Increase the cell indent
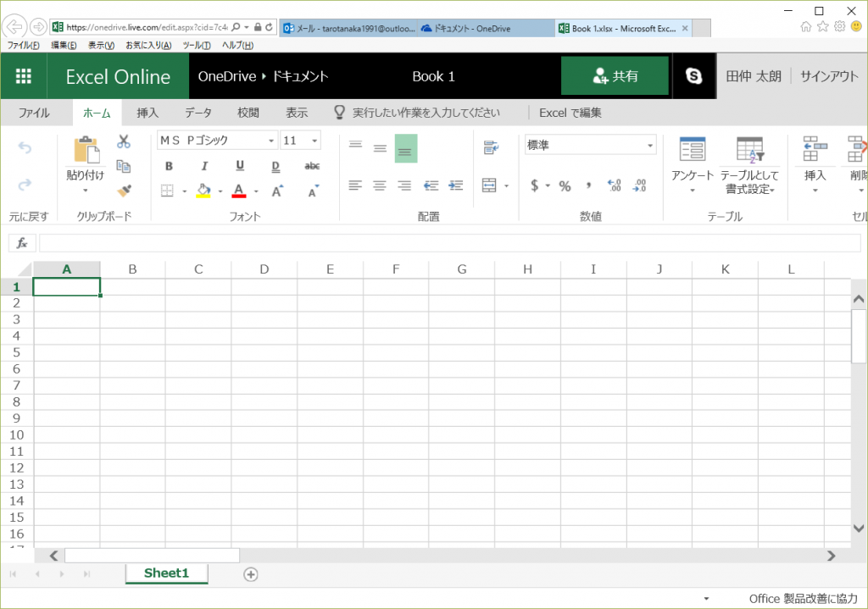The image size is (868, 609). pos(455,185)
